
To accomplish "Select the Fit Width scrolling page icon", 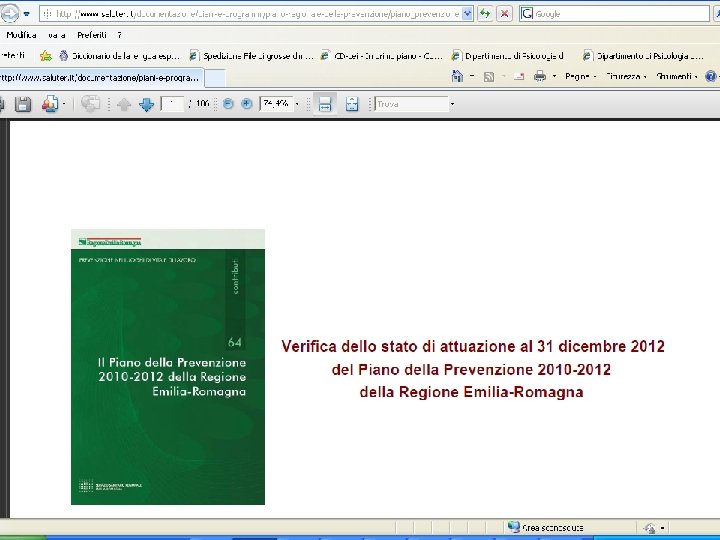I will (x=325, y=104).
